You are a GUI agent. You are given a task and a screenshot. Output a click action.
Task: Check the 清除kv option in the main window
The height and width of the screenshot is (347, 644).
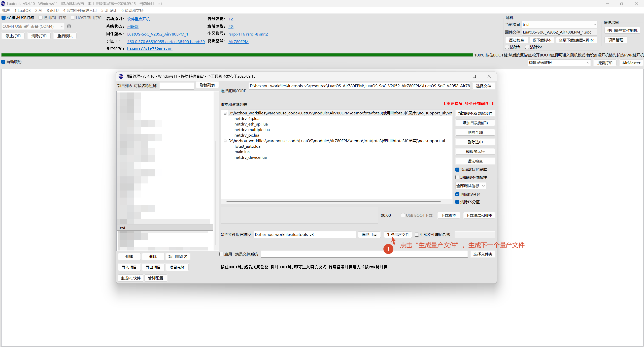tap(527, 47)
